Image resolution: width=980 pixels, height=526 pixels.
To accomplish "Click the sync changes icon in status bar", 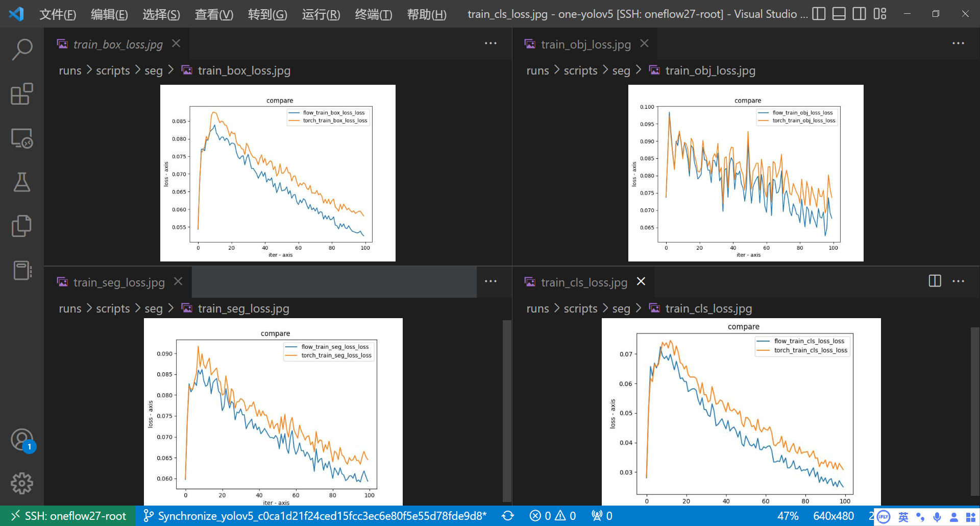I will coord(508,515).
